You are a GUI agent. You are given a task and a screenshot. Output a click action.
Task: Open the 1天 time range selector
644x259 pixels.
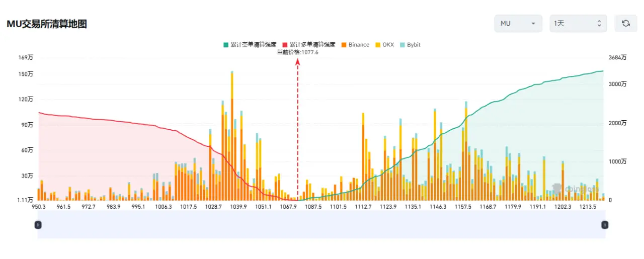(x=578, y=23)
